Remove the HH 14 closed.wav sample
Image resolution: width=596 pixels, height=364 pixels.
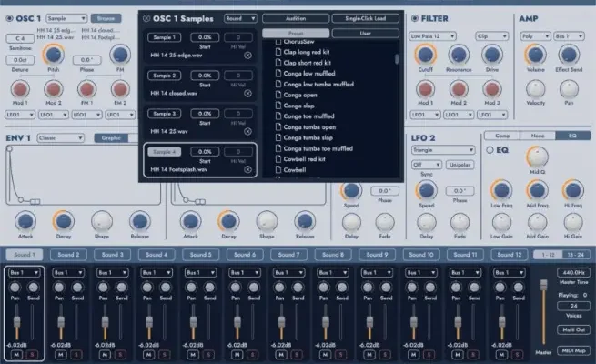point(248,94)
